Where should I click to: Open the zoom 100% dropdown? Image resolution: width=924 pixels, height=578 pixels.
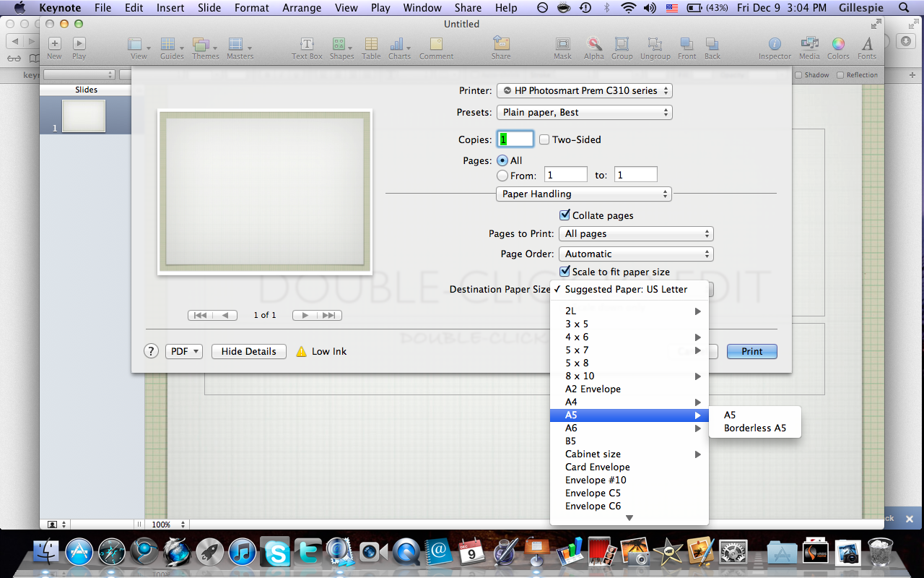click(169, 525)
